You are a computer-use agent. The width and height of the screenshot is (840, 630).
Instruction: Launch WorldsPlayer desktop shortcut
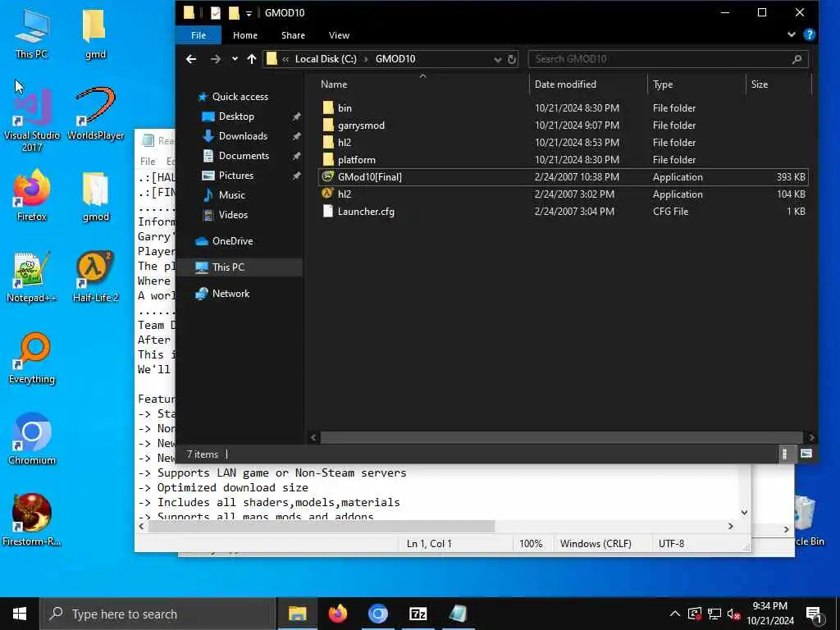tap(95, 114)
